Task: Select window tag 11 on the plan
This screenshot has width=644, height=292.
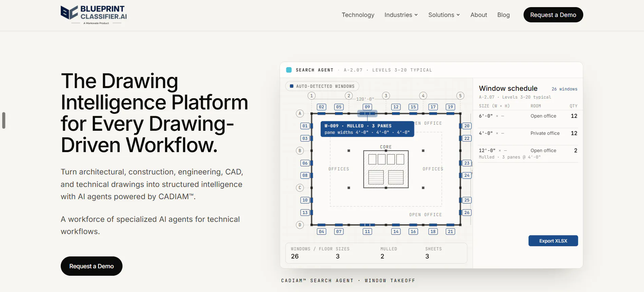Action: (x=367, y=232)
